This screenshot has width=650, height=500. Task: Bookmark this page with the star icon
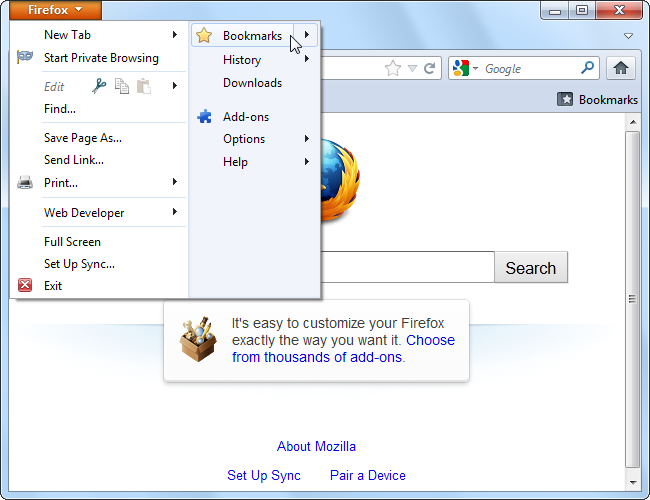[x=393, y=68]
